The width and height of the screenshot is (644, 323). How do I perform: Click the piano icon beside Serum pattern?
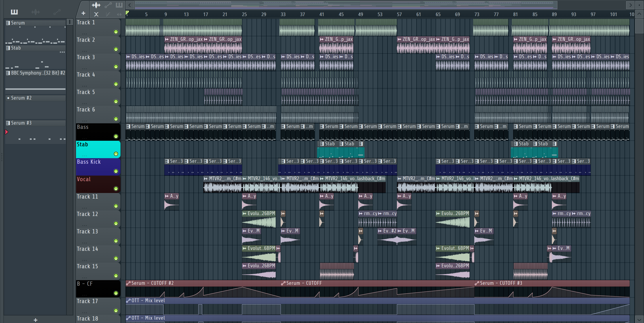pos(8,23)
